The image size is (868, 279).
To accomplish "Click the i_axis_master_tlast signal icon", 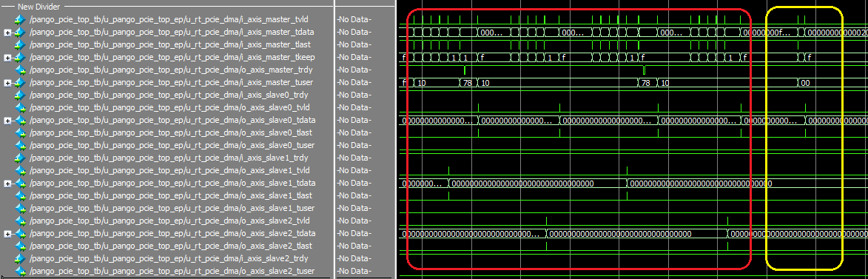I will [21, 45].
